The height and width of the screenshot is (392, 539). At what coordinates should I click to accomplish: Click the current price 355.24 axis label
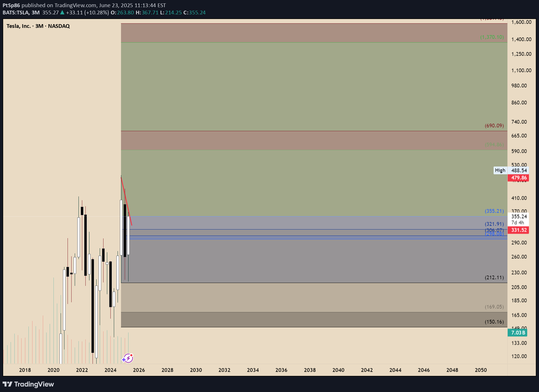tap(519, 217)
